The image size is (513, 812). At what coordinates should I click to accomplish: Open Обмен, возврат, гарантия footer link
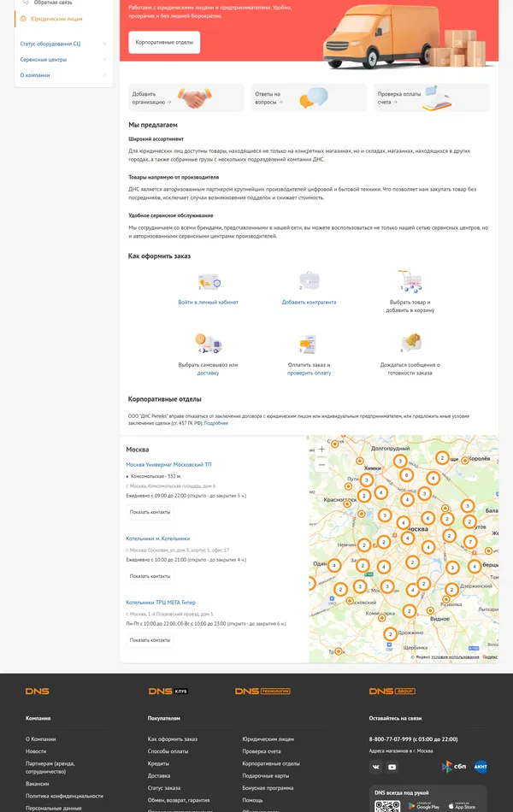(x=178, y=800)
